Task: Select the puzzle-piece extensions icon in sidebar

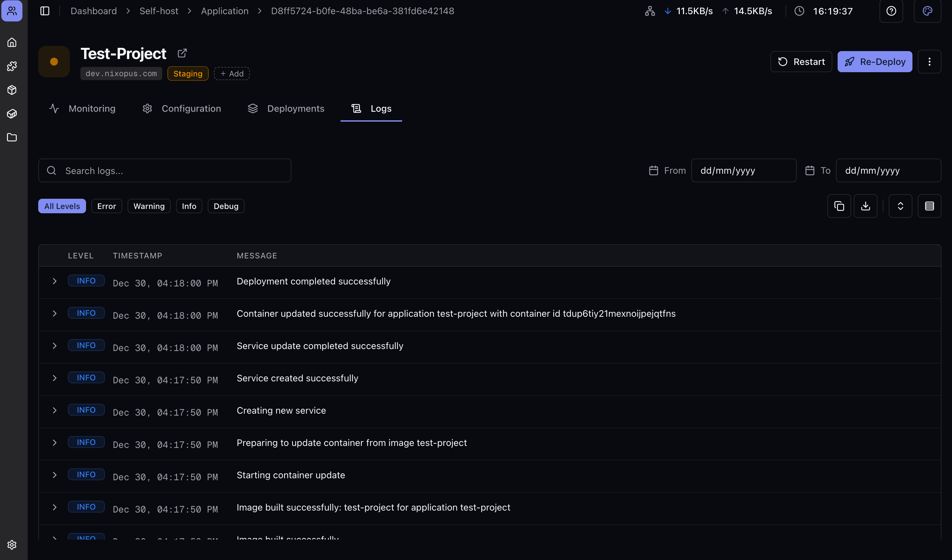Action: [12, 66]
